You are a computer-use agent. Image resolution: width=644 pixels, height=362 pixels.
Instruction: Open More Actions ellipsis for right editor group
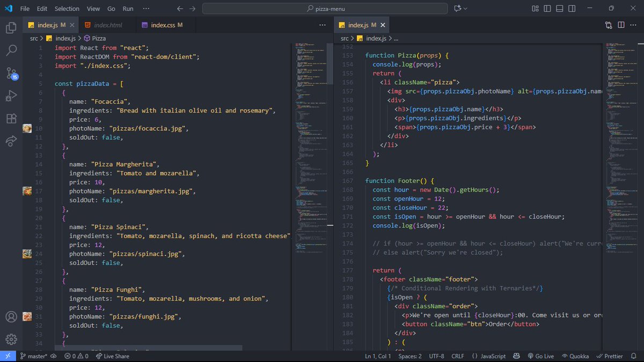point(633,25)
